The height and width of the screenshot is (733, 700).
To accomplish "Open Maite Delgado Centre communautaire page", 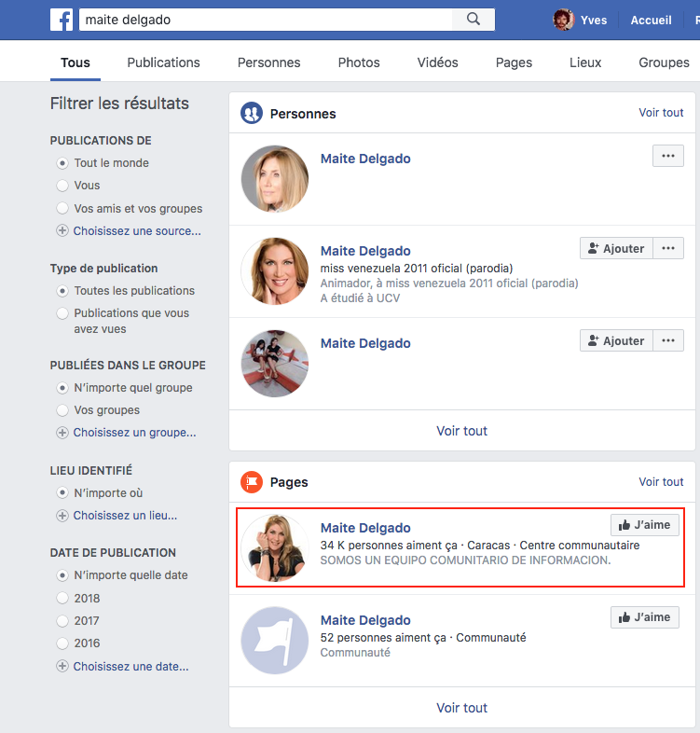I will click(365, 528).
